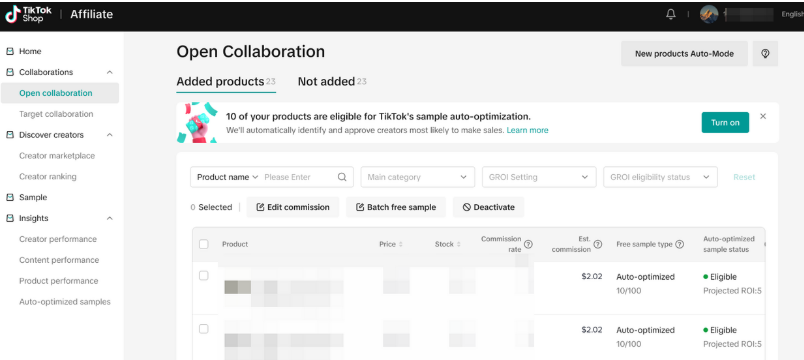This screenshot has width=804, height=360.
Task: Click the Product column header
Action: [235, 244]
